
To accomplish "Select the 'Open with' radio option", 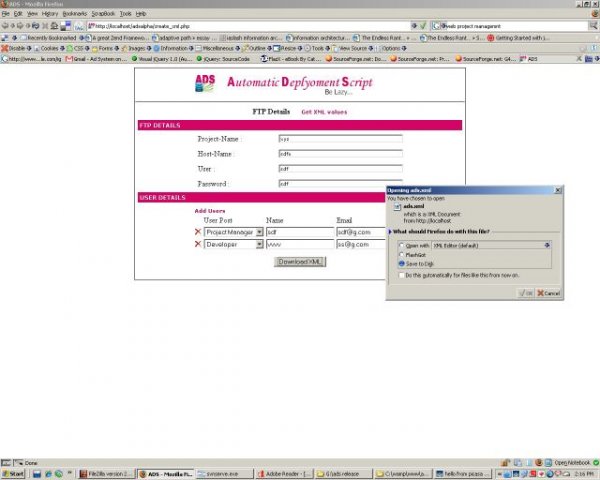I will click(x=401, y=244).
